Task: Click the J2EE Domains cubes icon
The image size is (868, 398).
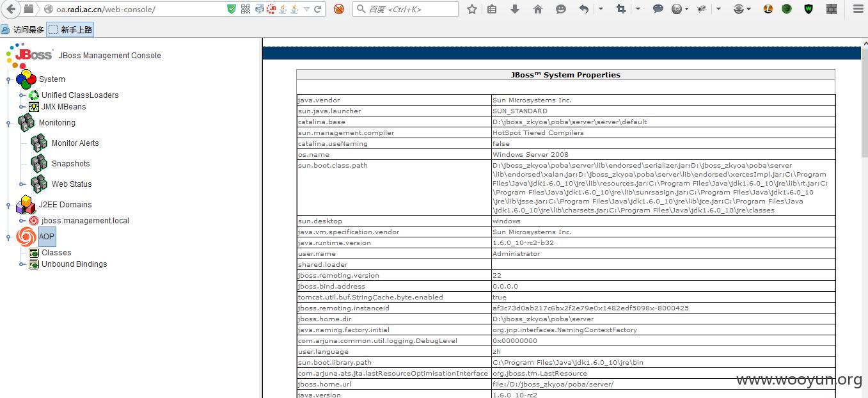Action: [26, 205]
